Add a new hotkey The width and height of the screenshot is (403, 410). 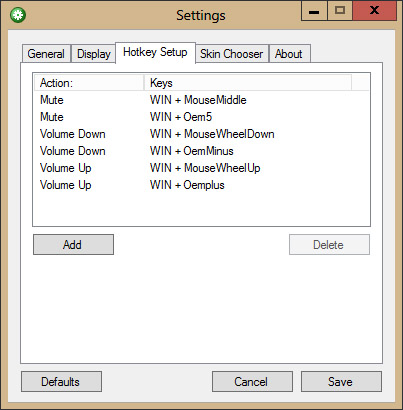pos(73,245)
